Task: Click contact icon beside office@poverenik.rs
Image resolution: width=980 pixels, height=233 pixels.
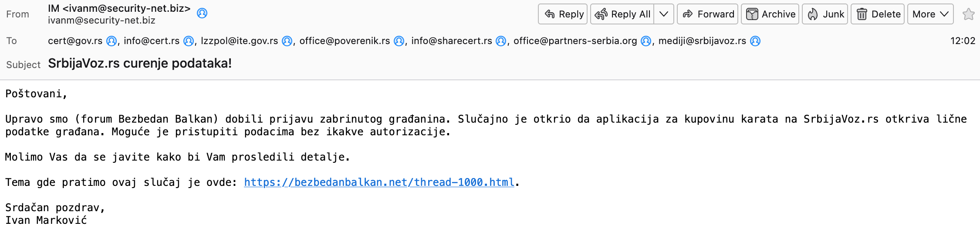Action: pyautogui.click(x=399, y=41)
